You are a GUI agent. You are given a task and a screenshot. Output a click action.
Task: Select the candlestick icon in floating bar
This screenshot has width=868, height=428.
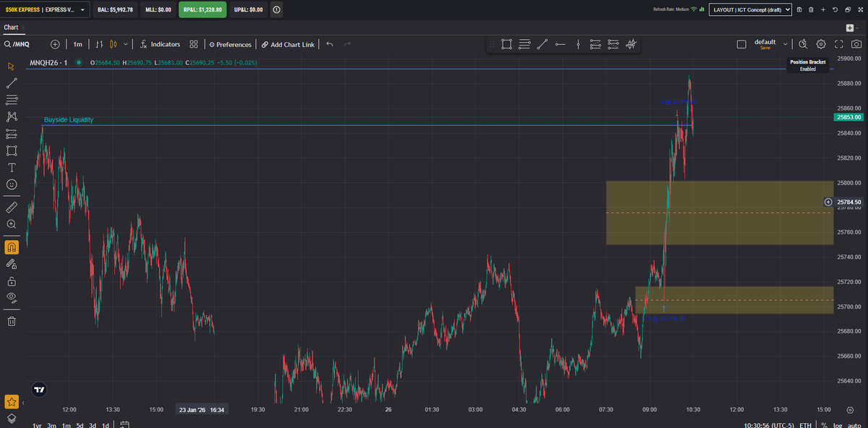631,44
